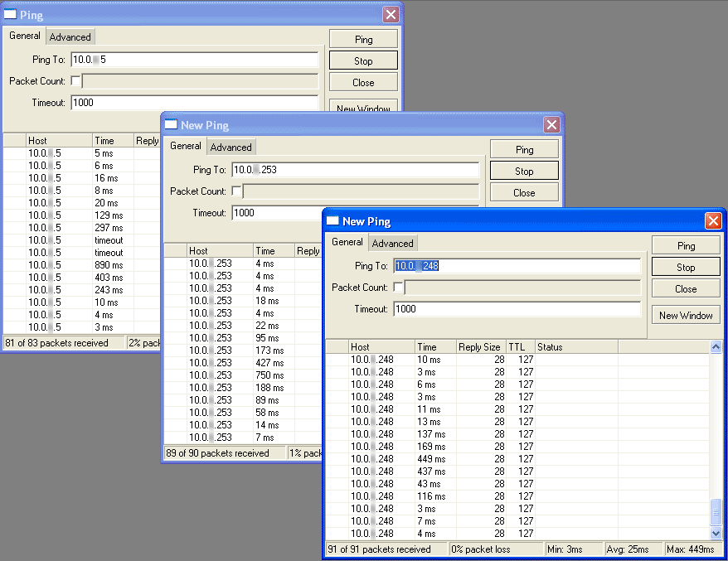Enable Packet Count checkbox in the .248 ping window

[x=399, y=288]
